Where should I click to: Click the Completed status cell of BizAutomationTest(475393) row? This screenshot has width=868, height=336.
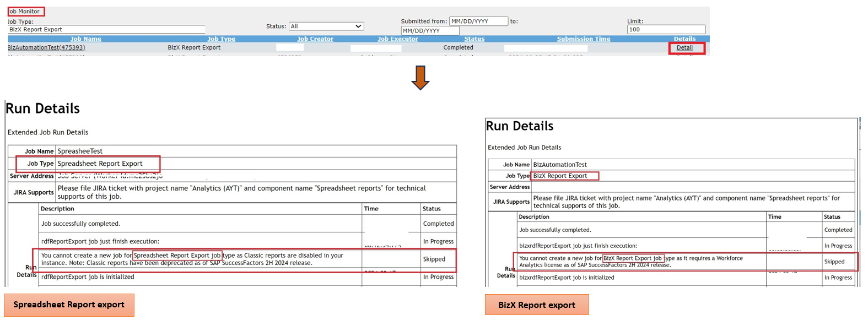pos(459,47)
